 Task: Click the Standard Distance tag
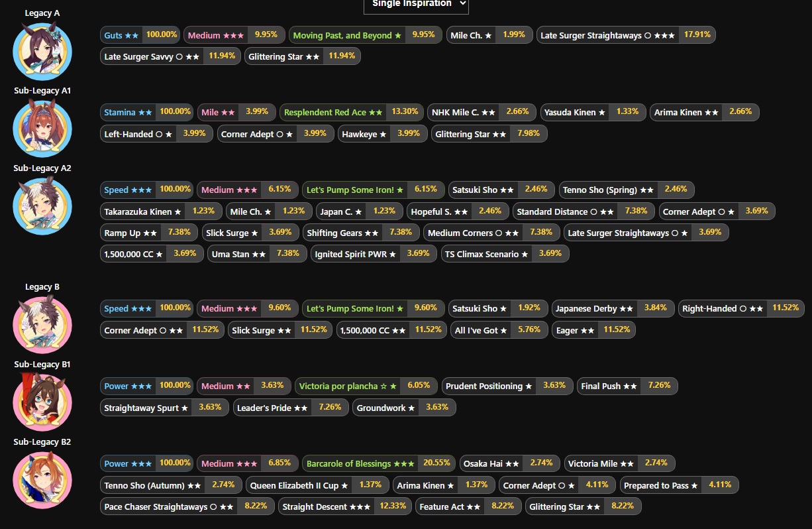pyautogui.click(x=584, y=211)
